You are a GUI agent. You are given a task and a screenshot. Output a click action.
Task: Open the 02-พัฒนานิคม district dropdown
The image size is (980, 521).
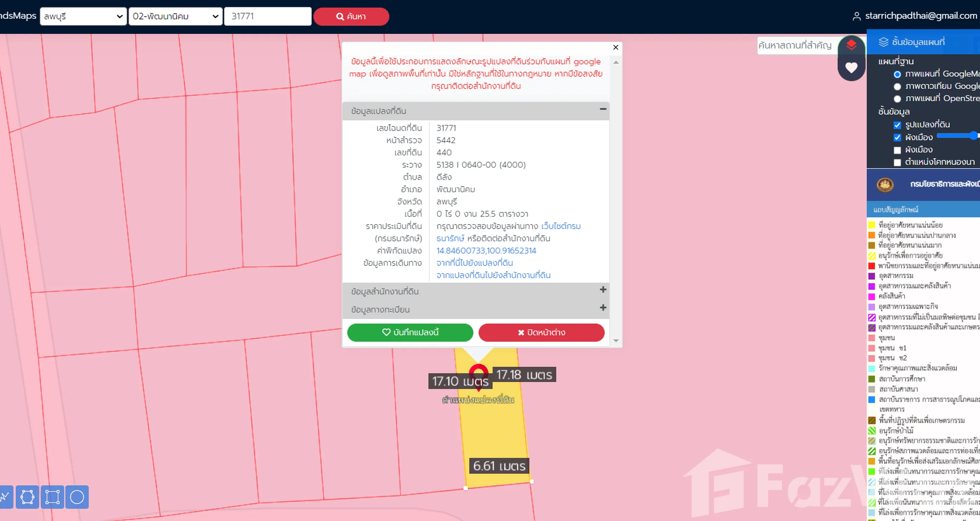coord(175,17)
